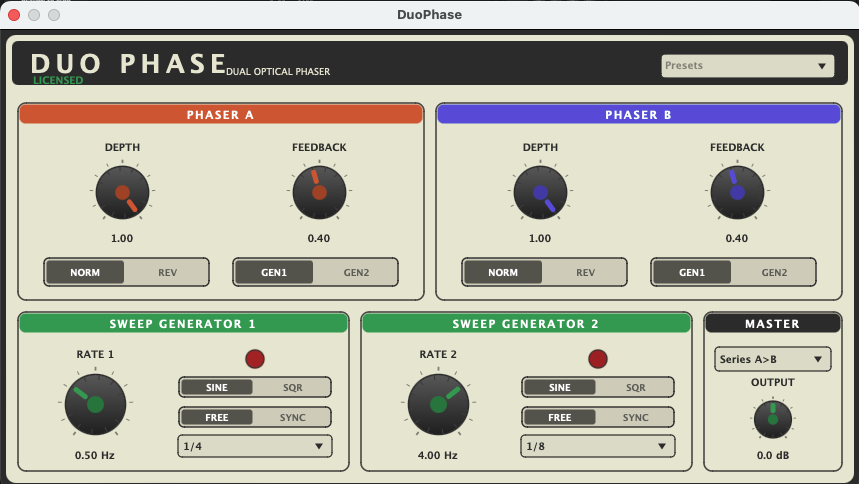Click the Rate 2 knob
Screen dimensions: 859x484
(x=438, y=405)
